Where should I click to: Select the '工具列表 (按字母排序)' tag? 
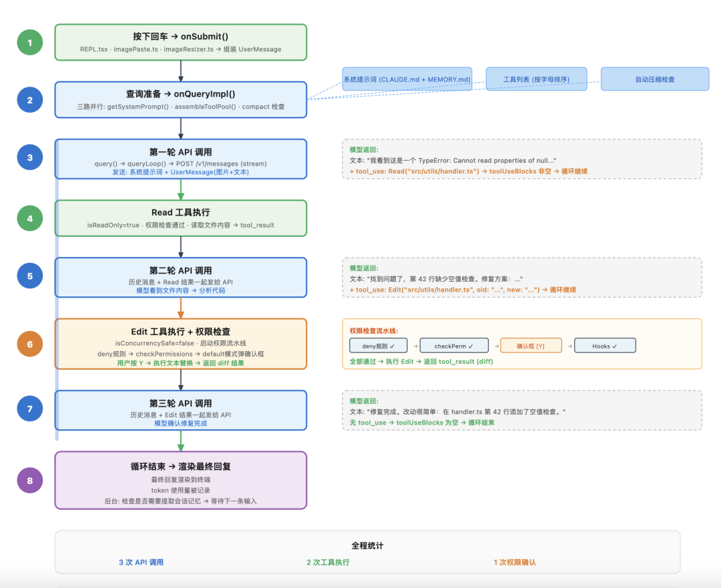click(536, 79)
